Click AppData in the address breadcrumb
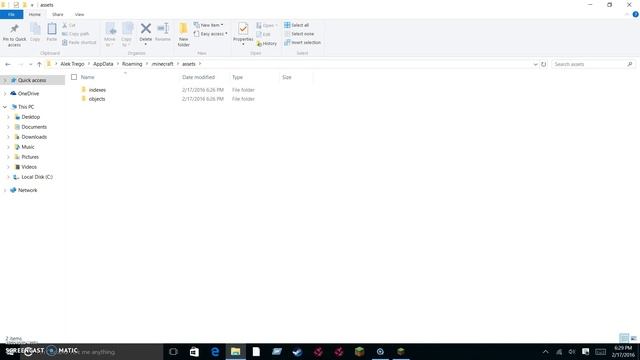 pyautogui.click(x=103, y=64)
